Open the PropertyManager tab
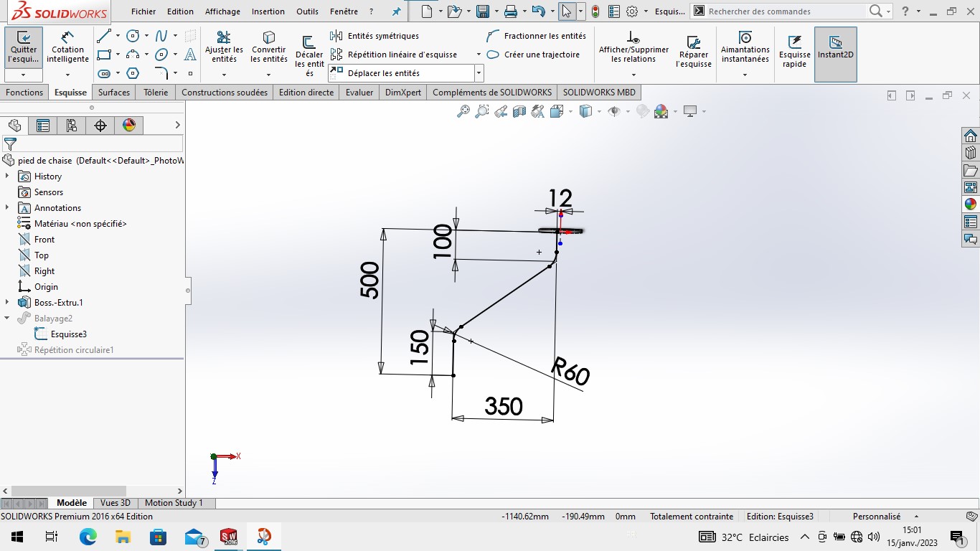980x551 pixels. click(43, 126)
